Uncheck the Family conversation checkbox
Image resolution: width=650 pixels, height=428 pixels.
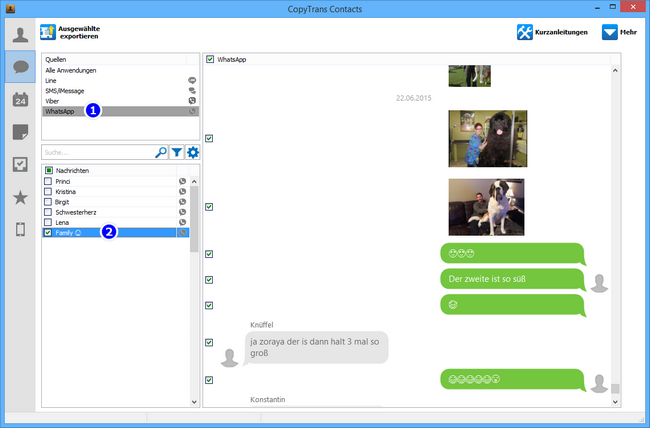pos(48,232)
